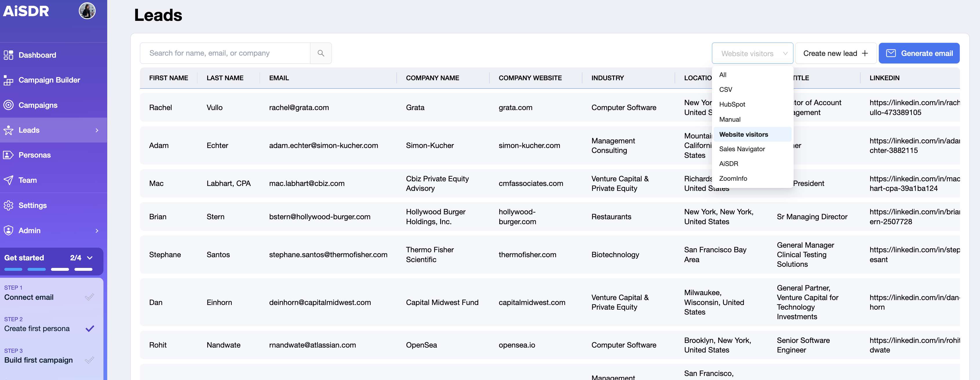Click the first Get started progress bar segment
The width and height of the screenshot is (980, 380).
tap(13, 269)
